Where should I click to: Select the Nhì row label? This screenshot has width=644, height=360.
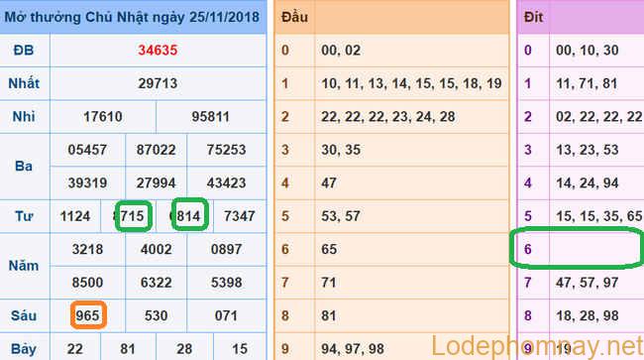pyautogui.click(x=24, y=117)
